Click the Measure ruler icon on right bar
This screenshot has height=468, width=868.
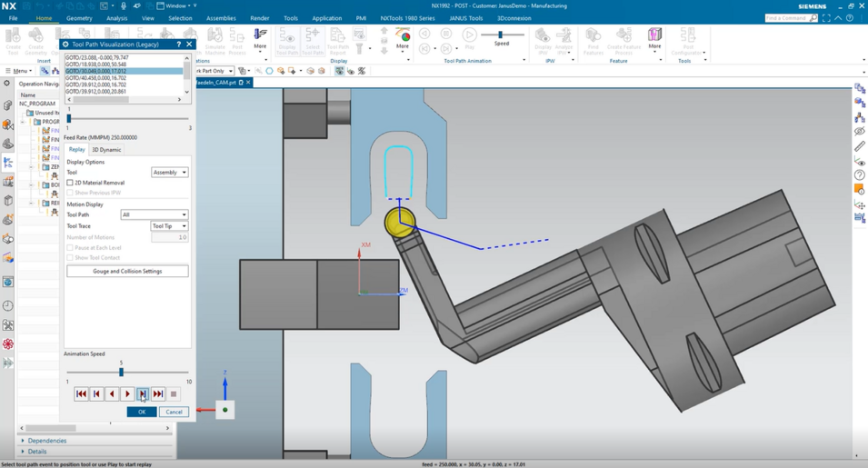(859, 146)
